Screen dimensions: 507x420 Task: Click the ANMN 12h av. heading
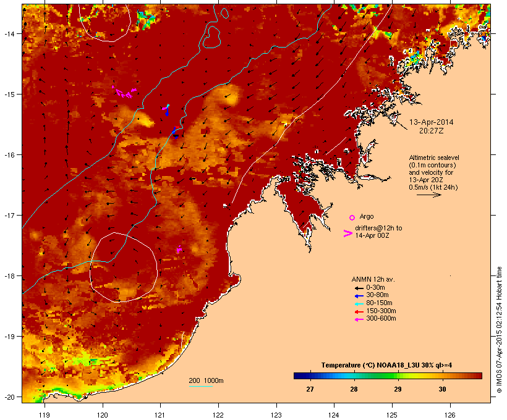[x=373, y=279]
